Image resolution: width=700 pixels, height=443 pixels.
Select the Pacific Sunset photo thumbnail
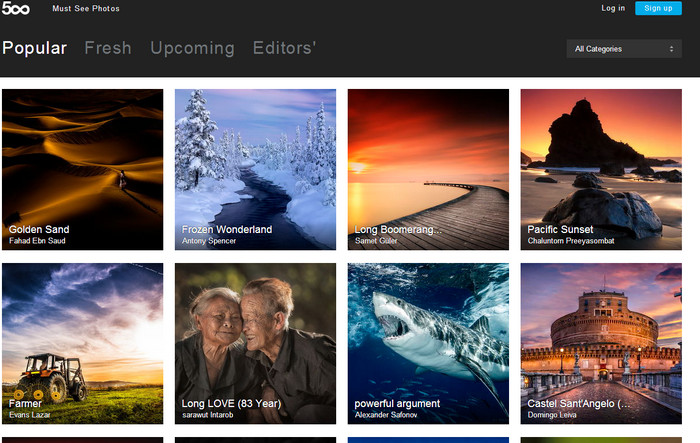coord(601,160)
